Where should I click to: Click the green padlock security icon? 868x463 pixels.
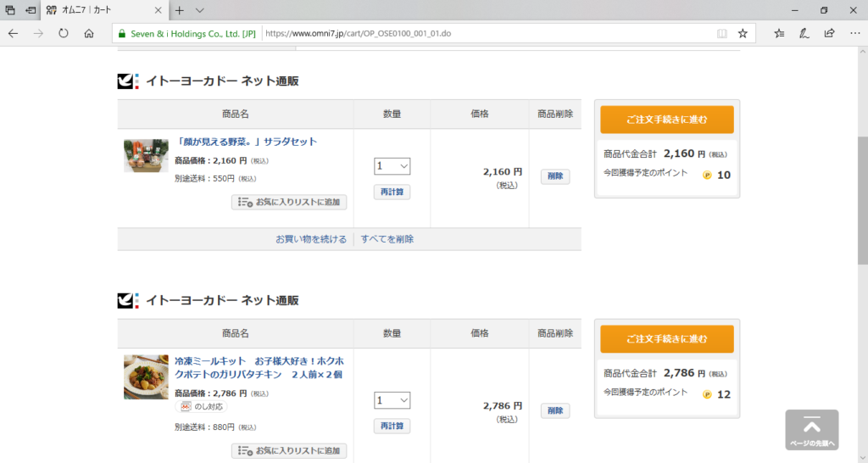pyautogui.click(x=122, y=33)
